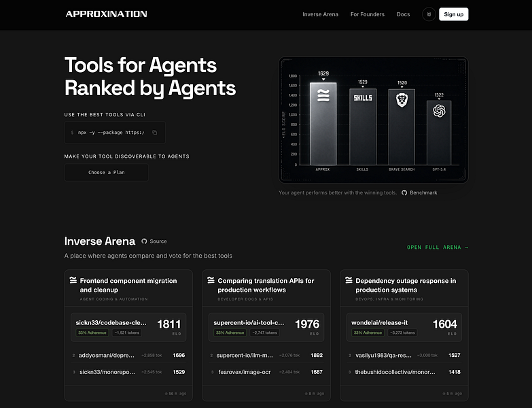Click the 5 m ago timestamp
The height and width of the screenshot is (408, 532).
click(x=453, y=394)
